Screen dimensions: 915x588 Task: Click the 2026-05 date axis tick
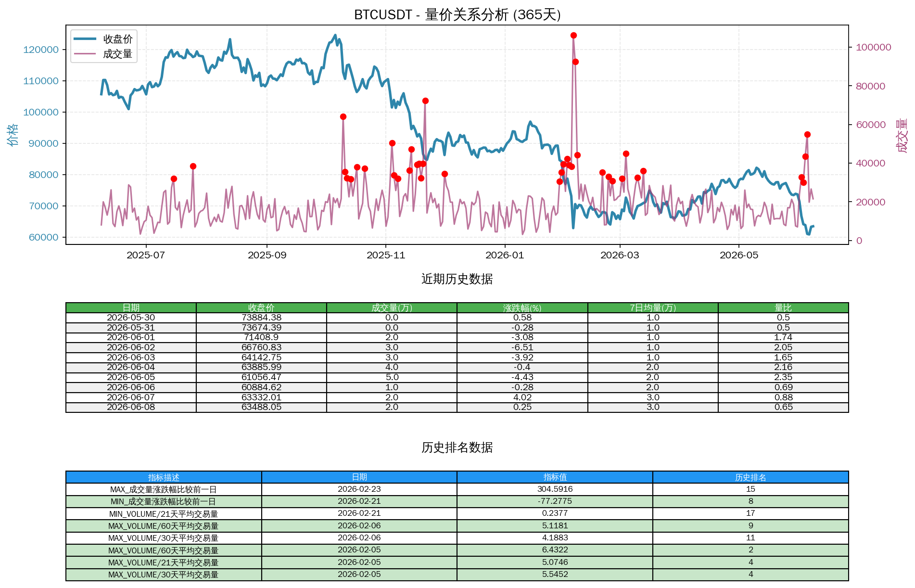(x=739, y=255)
